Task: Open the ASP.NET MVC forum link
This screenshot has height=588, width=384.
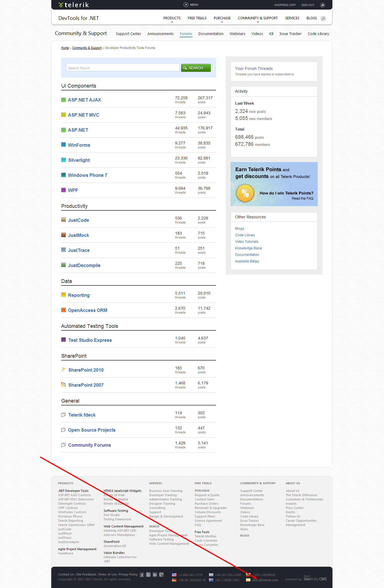Action: point(84,115)
